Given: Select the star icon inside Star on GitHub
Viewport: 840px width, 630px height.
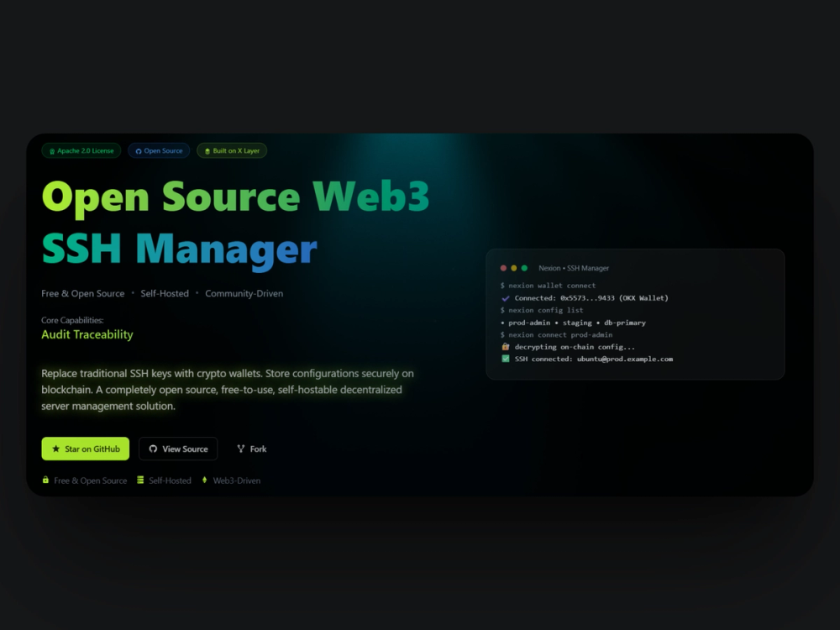Looking at the screenshot, I should click(57, 449).
